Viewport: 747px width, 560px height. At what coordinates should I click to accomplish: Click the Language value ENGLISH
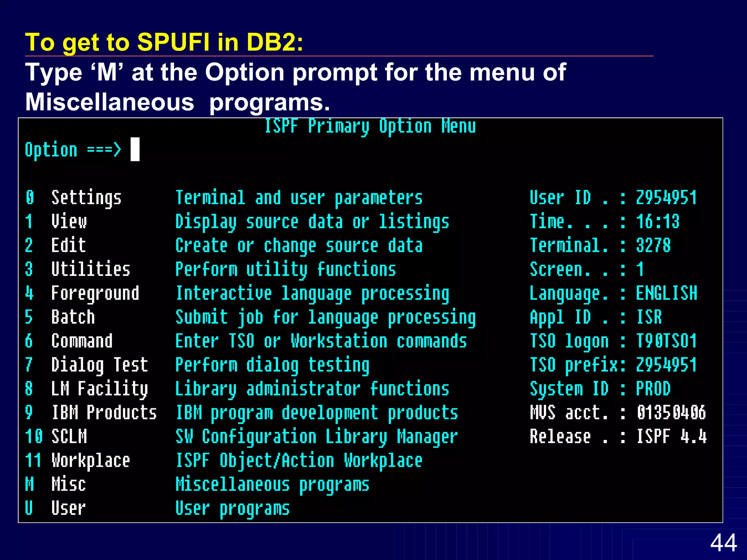click(x=666, y=293)
